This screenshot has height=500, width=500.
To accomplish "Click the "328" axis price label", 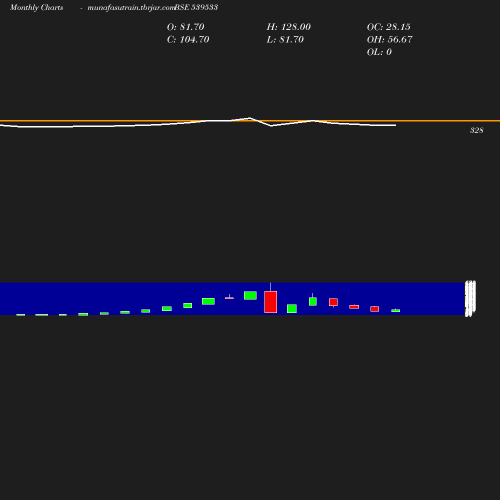I will 477,130.
